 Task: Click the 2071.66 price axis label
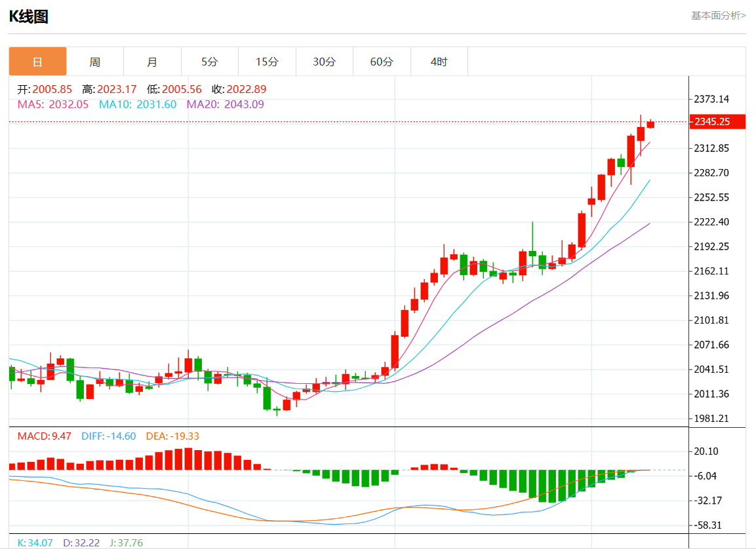711,345
